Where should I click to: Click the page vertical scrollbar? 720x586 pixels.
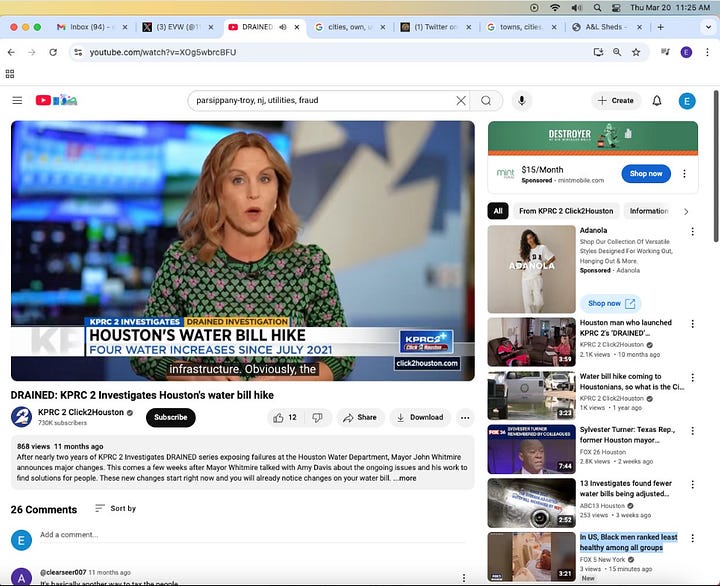[715, 165]
